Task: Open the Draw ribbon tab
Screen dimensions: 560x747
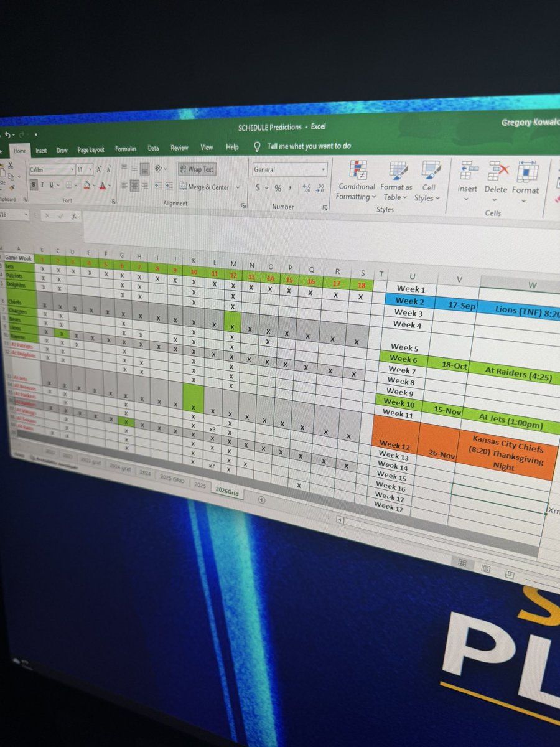Action: 62,150
